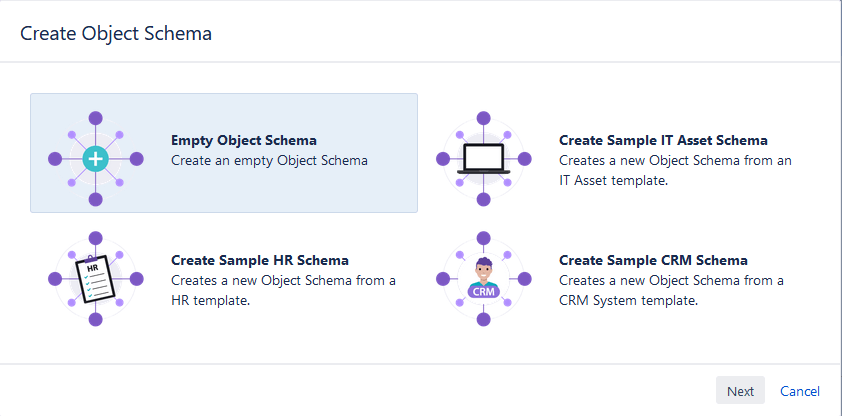The width and height of the screenshot is (842, 416).
Task: Select the Empty Object Schema title
Action: (244, 141)
